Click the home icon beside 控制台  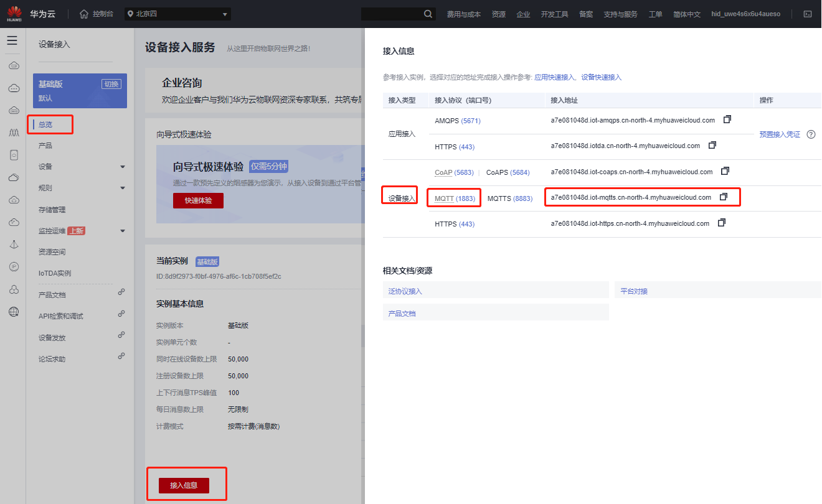[84, 14]
